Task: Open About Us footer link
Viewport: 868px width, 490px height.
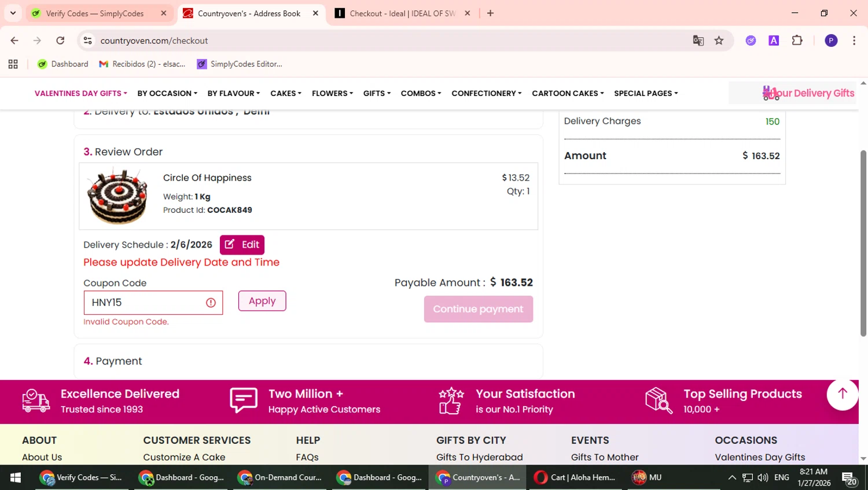Action: pos(42,457)
